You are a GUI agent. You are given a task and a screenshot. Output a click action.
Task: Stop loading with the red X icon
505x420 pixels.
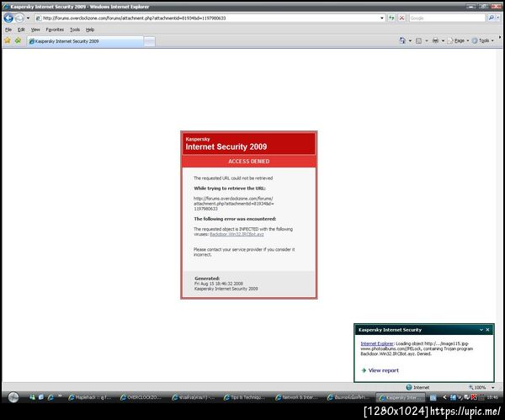tap(401, 18)
